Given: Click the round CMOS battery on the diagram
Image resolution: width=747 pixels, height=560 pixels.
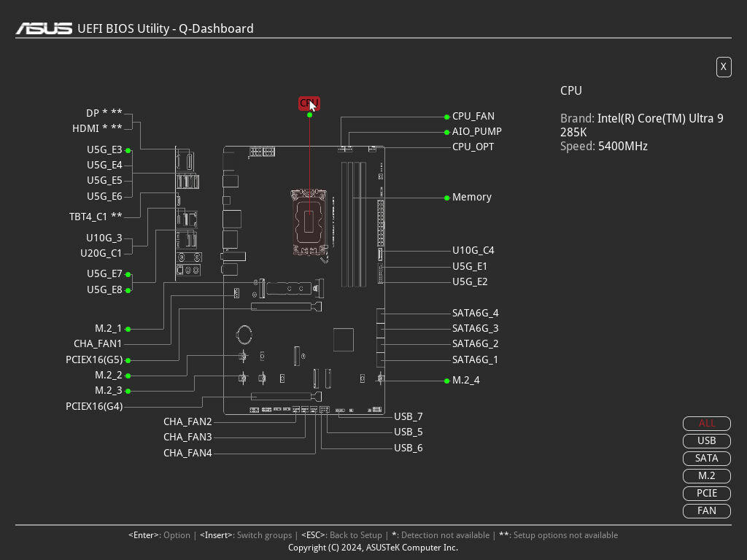Looking at the screenshot, I should click(x=244, y=335).
